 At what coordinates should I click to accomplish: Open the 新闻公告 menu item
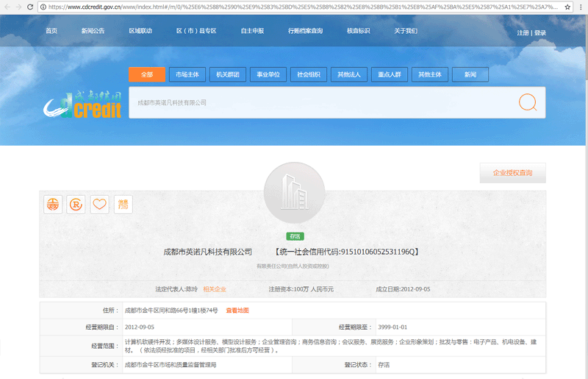(x=93, y=31)
